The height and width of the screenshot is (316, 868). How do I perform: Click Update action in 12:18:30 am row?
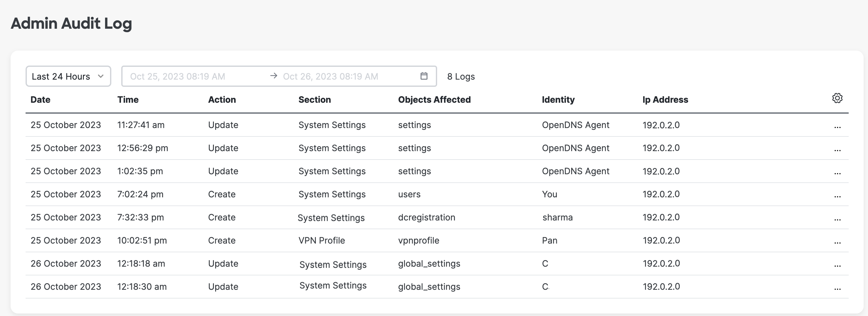coord(223,287)
